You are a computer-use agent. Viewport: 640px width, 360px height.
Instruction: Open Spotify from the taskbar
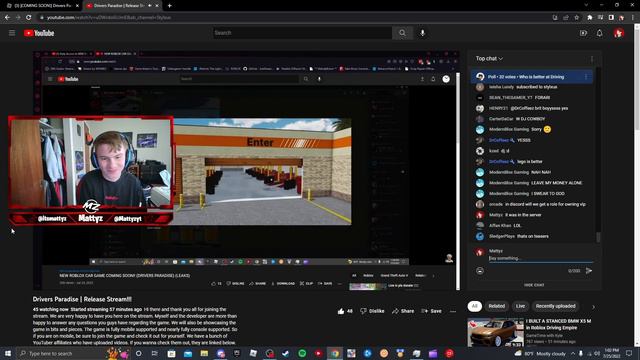click(x=302, y=353)
